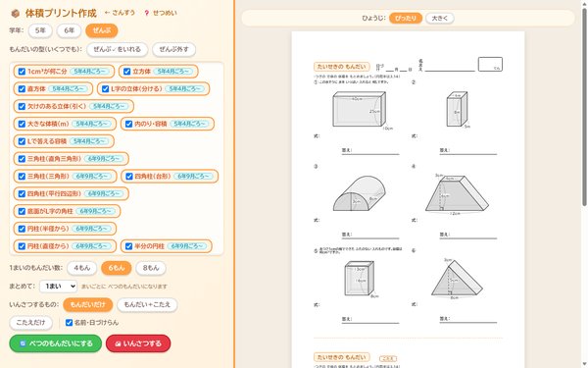This screenshot has width=588, height=368.
Task: Click problem ⑥ triangular prism figure
Action: point(457,278)
